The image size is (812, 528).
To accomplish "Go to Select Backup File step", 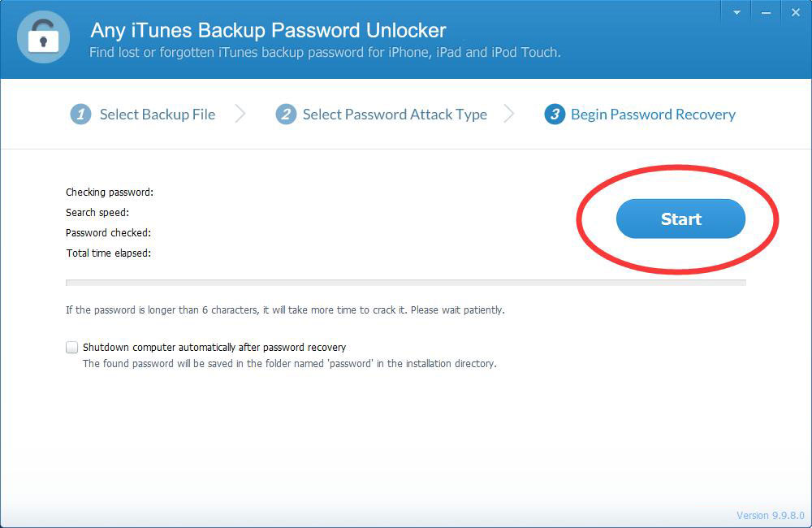I will click(158, 115).
